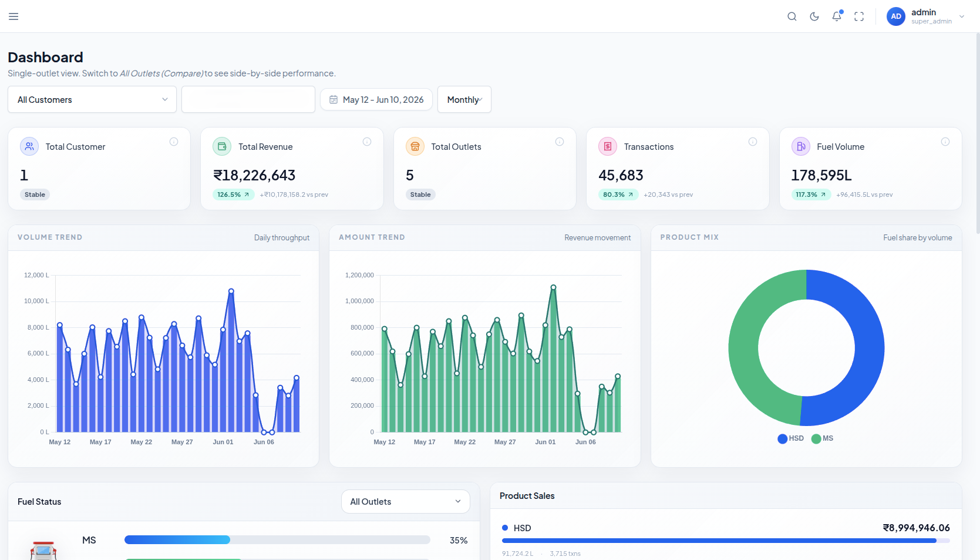This screenshot has width=980, height=560.
Task: Click green MS segment of donut chart
Action: click(x=744, y=348)
